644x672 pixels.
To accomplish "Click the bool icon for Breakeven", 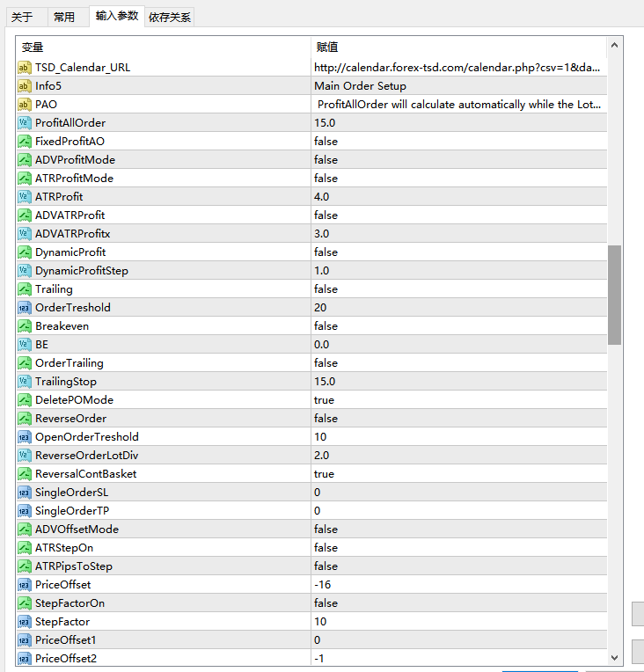I will (25, 325).
